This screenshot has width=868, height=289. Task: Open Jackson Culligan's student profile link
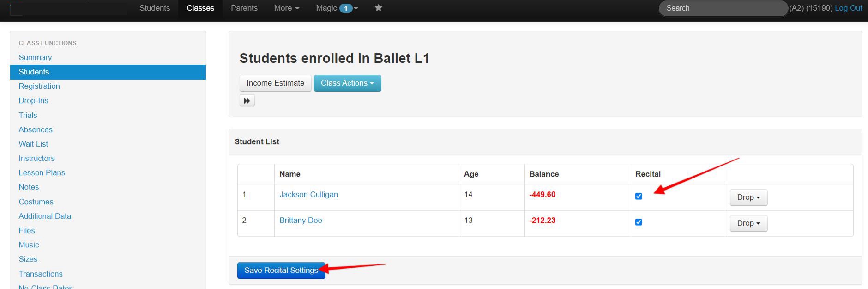point(308,194)
